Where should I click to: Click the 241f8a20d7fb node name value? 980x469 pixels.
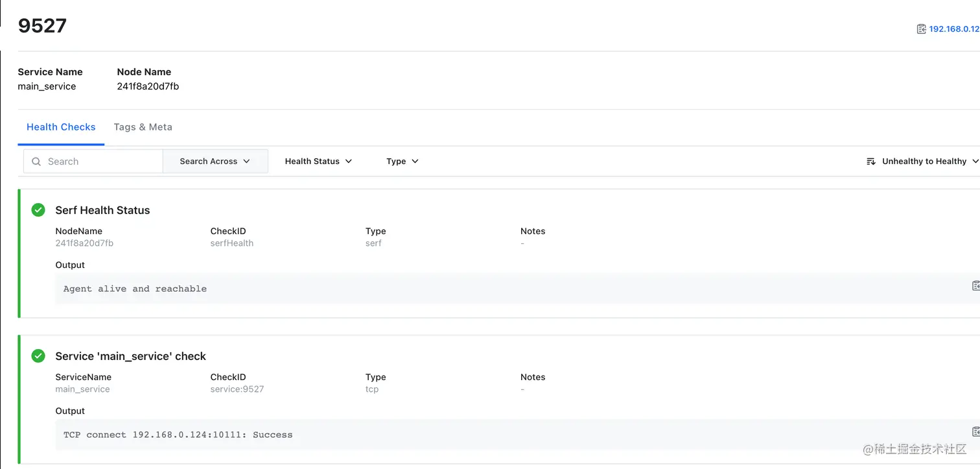pos(148,86)
